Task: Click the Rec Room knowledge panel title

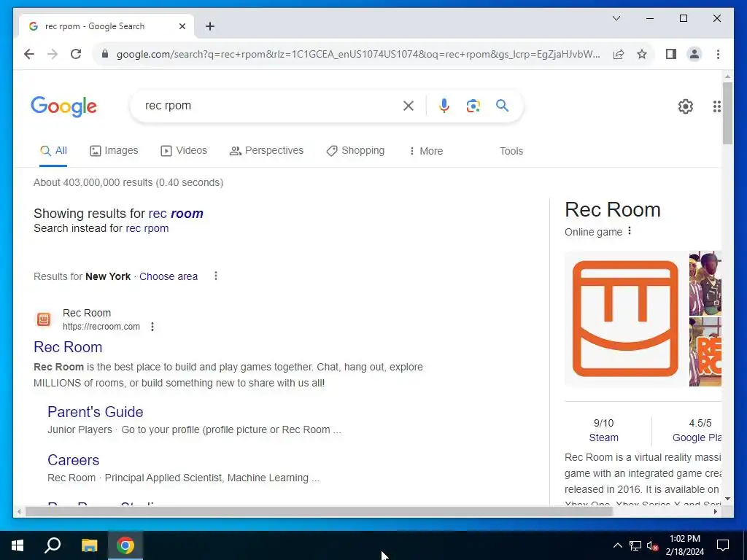Action: (x=613, y=209)
